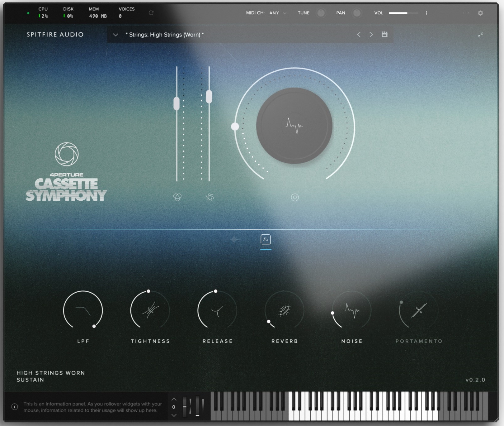504x426 pixels.
Task: Open the MIDI CH dropdown
Action: click(x=278, y=13)
